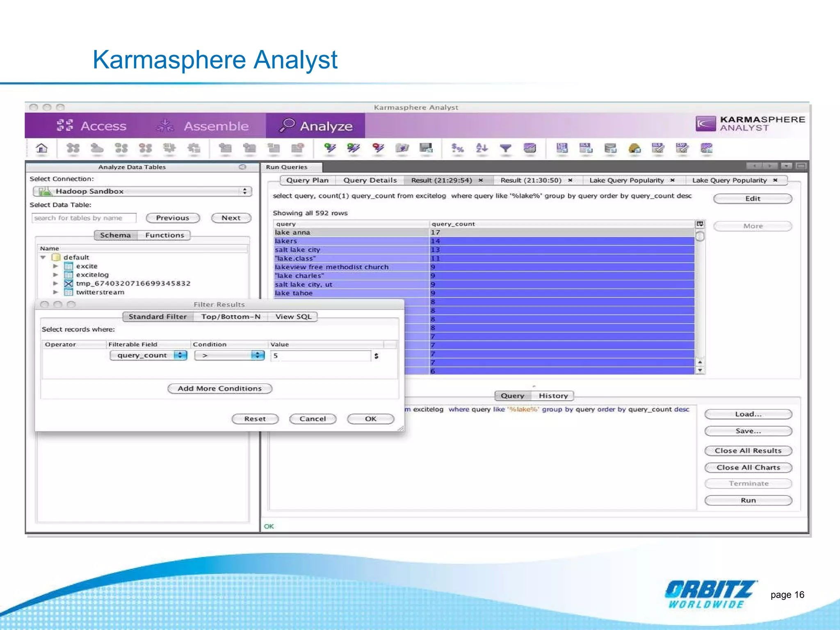The image size is (840, 630).
Task: Select the Analyze tab
Action: tap(315, 126)
